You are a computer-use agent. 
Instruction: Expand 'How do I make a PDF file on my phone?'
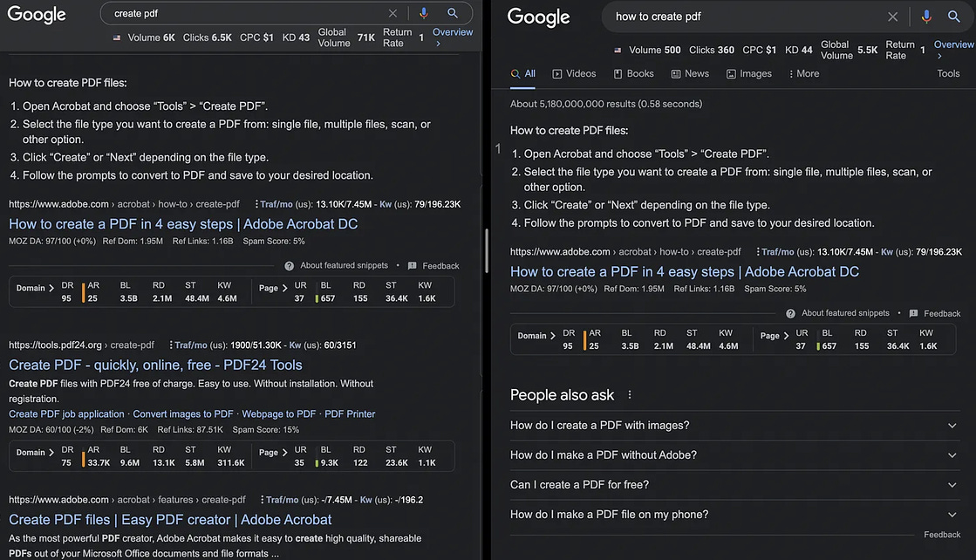tap(734, 515)
